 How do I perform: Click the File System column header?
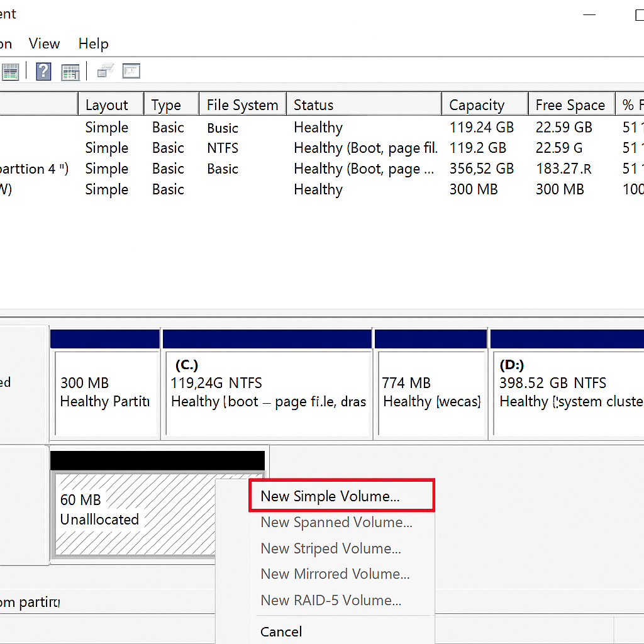pos(242,104)
